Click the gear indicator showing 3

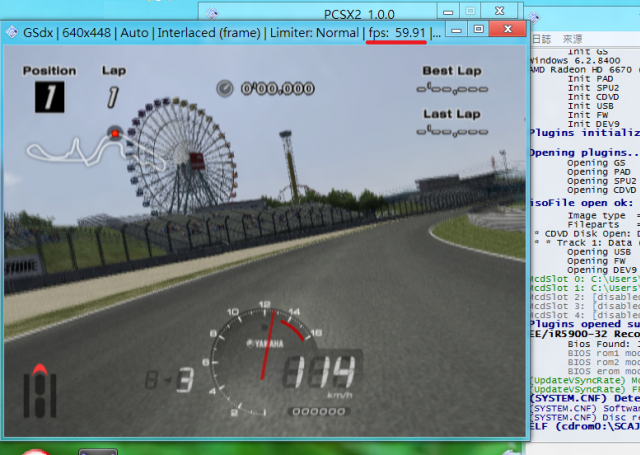[x=185, y=380]
